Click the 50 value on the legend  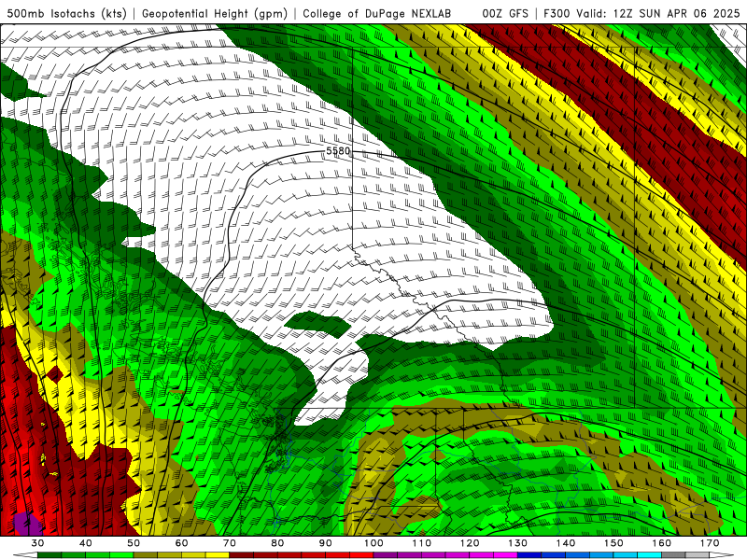134,543
